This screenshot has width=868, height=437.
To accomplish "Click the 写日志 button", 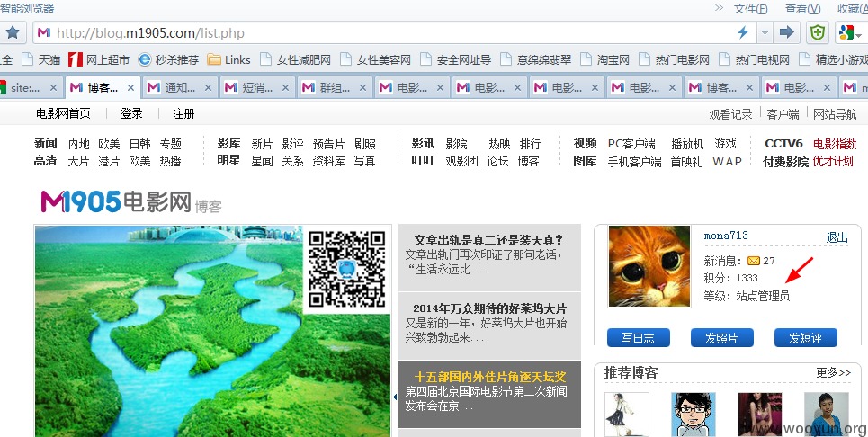I will [639, 338].
